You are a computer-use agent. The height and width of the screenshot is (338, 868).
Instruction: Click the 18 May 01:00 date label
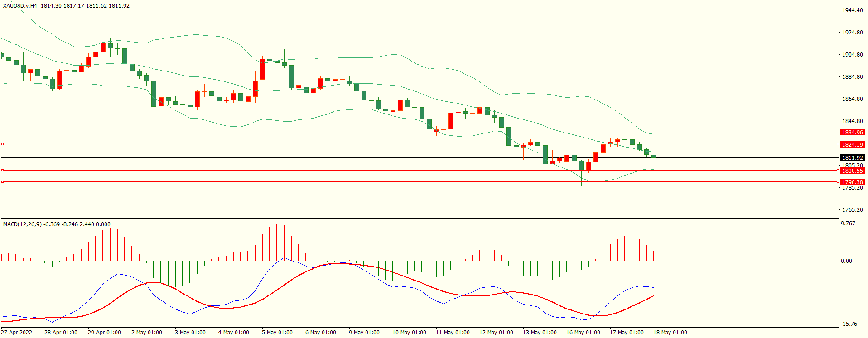coord(670,333)
